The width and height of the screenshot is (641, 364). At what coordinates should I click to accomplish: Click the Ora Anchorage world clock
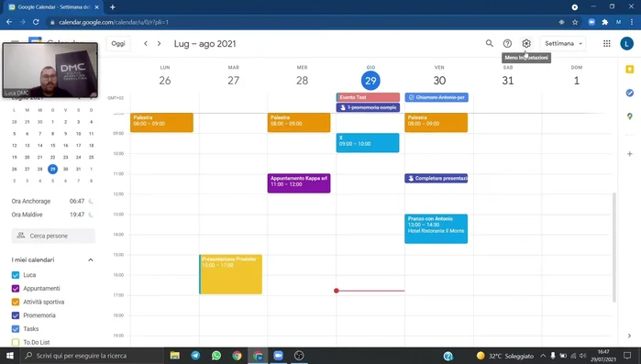[53, 201]
